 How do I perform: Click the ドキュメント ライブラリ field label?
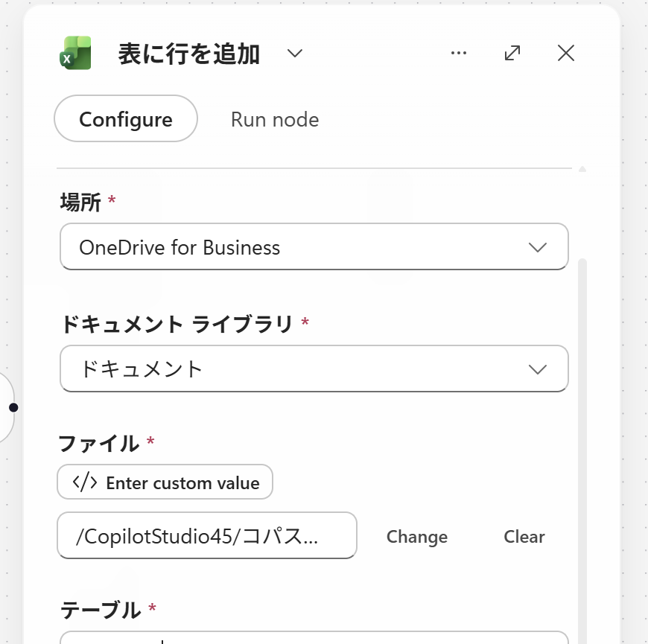click(177, 324)
